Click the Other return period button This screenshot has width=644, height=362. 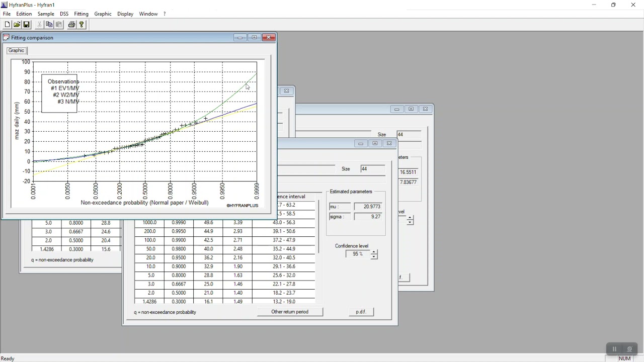pos(290,312)
